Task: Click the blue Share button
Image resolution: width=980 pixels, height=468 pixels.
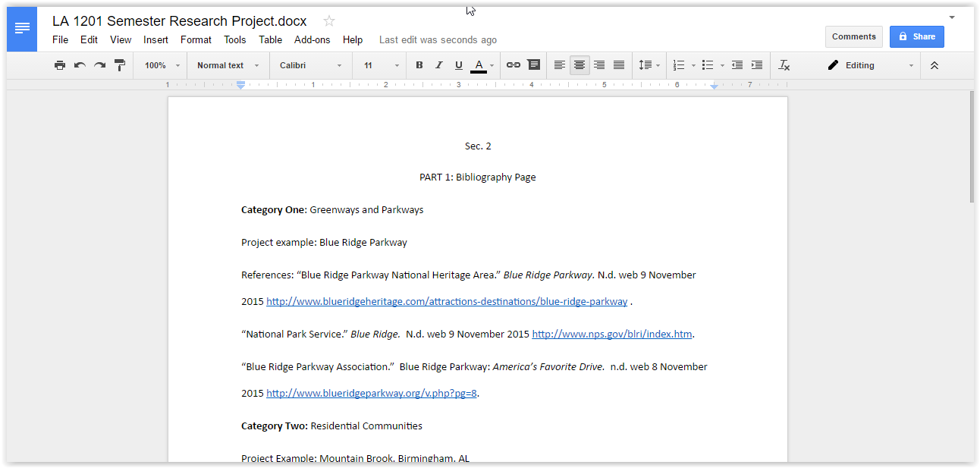Action: (x=917, y=36)
